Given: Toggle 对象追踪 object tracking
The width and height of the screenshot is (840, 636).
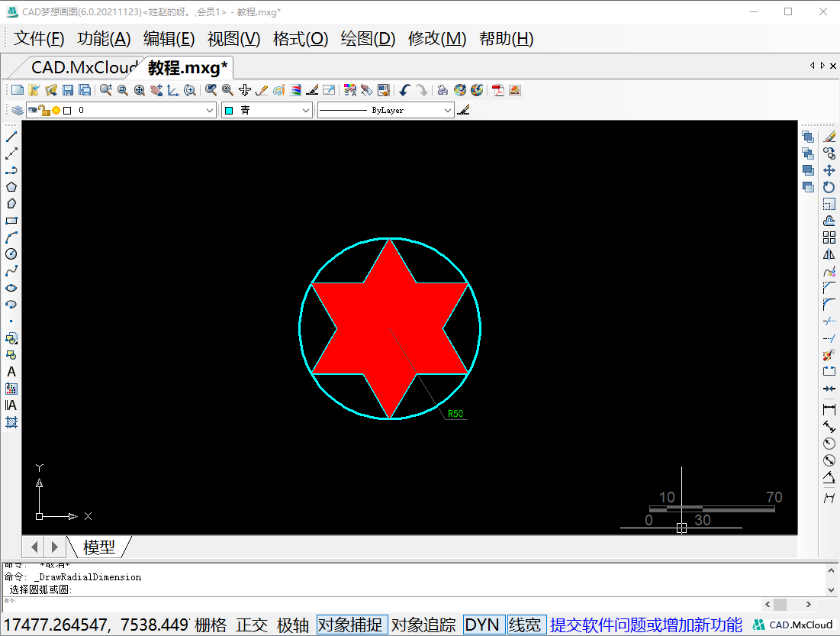Looking at the screenshot, I should [x=423, y=625].
